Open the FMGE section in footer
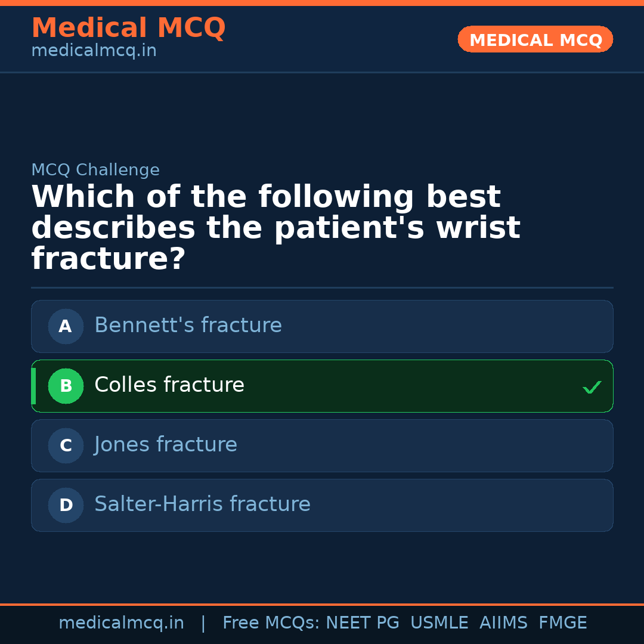 562,623
